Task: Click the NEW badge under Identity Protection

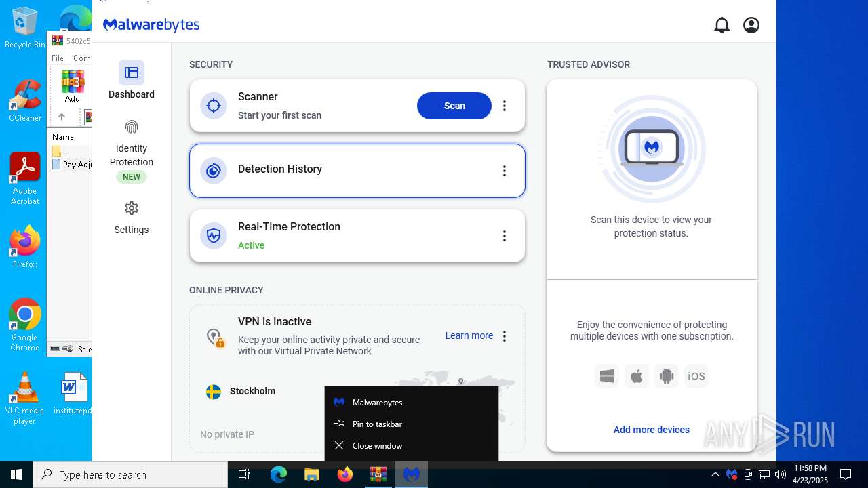Action: 132,177
